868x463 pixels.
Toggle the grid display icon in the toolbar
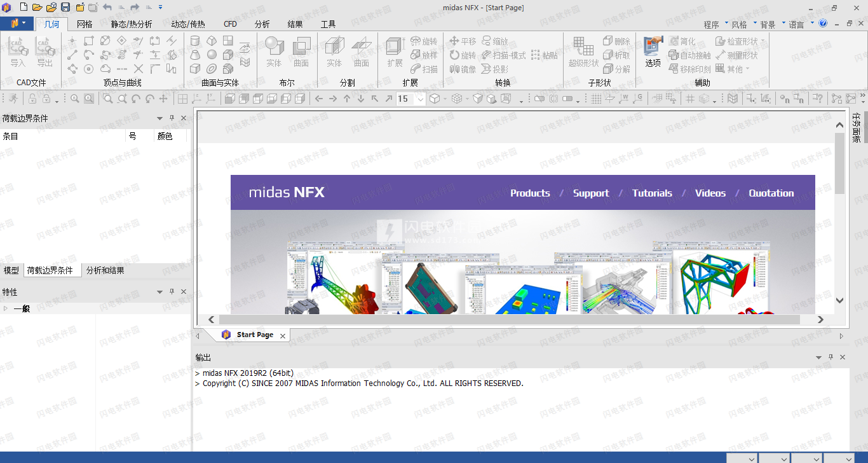click(596, 99)
